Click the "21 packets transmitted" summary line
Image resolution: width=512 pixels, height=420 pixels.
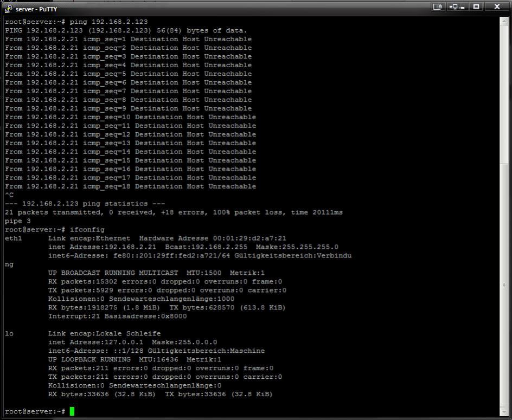click(174, 212)
